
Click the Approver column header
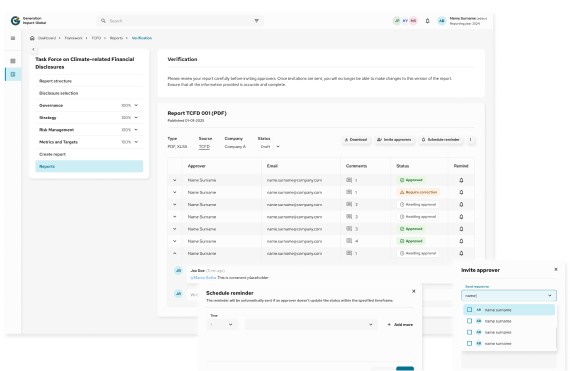[x=197, y=166]
